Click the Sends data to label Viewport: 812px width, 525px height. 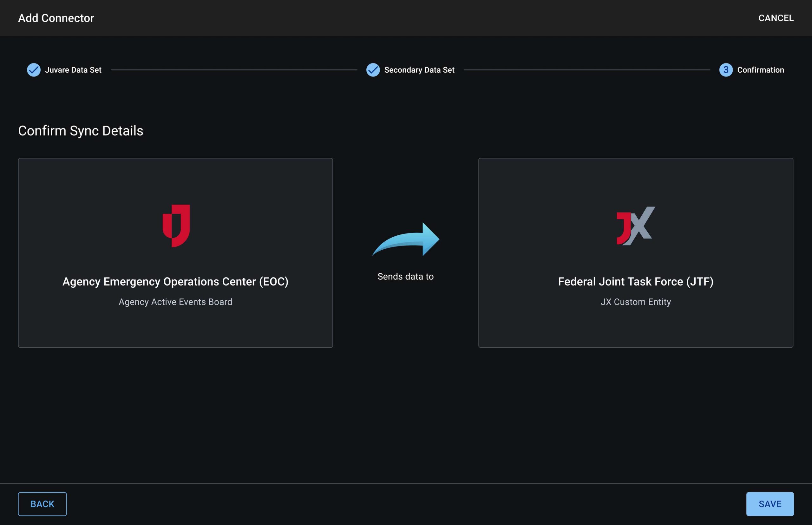point(406,277)
